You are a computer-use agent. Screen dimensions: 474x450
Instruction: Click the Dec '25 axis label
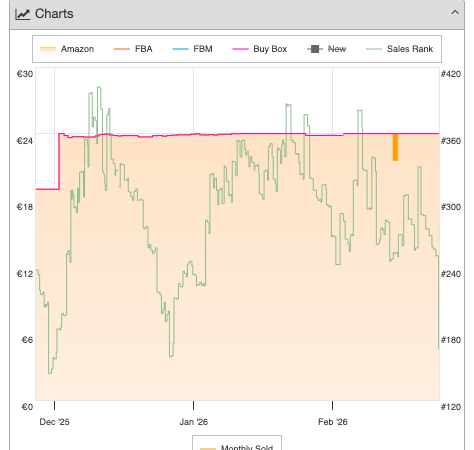(x=54, y=422)
